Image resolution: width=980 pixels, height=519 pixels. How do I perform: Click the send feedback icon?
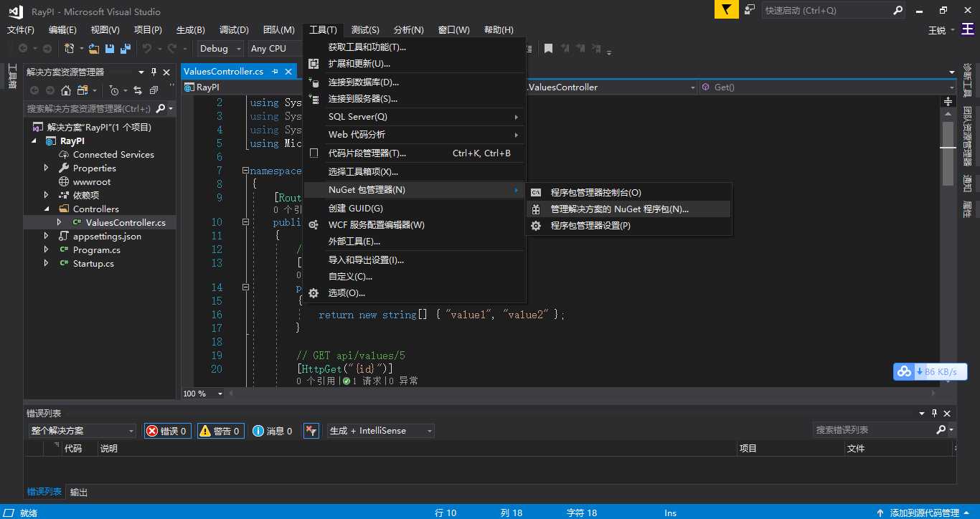[x=750, y=10]
